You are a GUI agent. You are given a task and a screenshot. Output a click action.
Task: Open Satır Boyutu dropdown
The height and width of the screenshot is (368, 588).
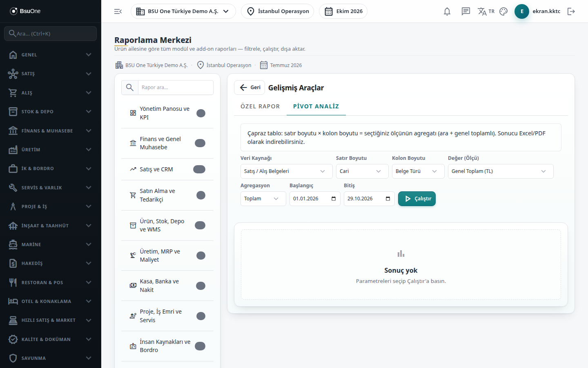point(362,171)
